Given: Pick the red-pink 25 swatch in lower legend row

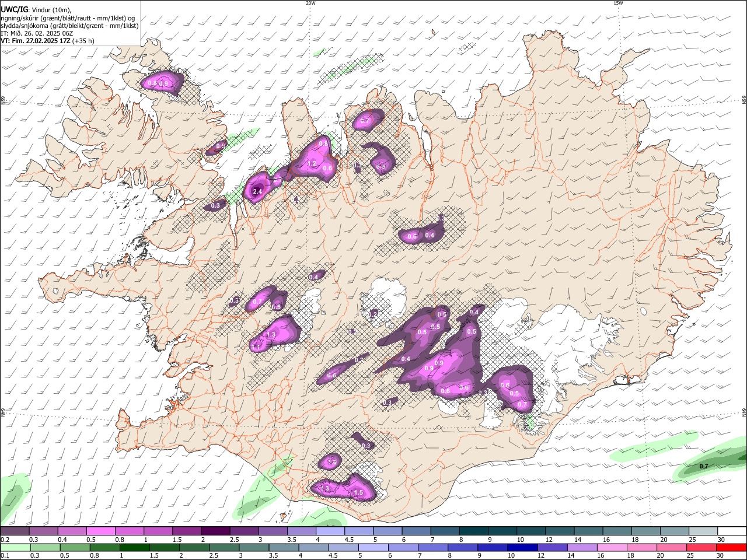Looking at the screenshot, I should pyautogui.click(x=701, y=548).
